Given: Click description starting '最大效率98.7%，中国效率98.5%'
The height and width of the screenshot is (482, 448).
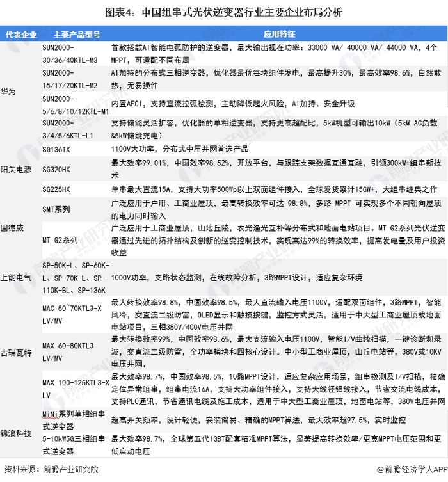Looking at the screenshot, I should point(278,389).
